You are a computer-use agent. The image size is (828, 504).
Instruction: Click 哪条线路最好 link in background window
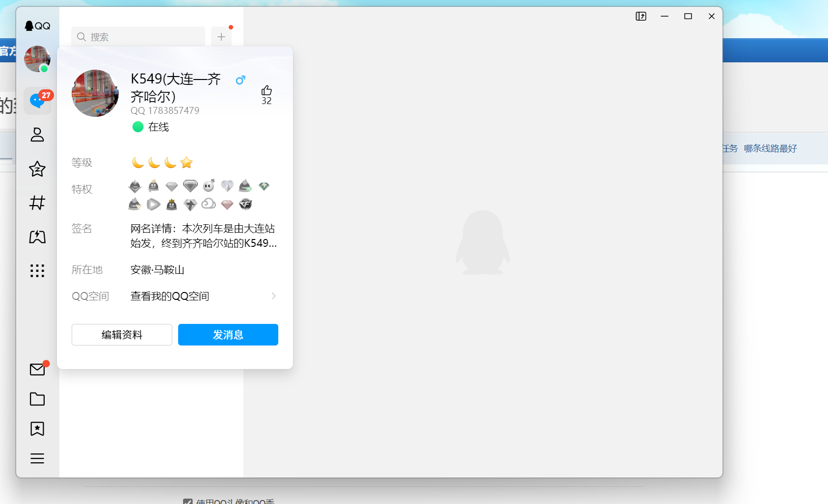(x=770, y=149)
